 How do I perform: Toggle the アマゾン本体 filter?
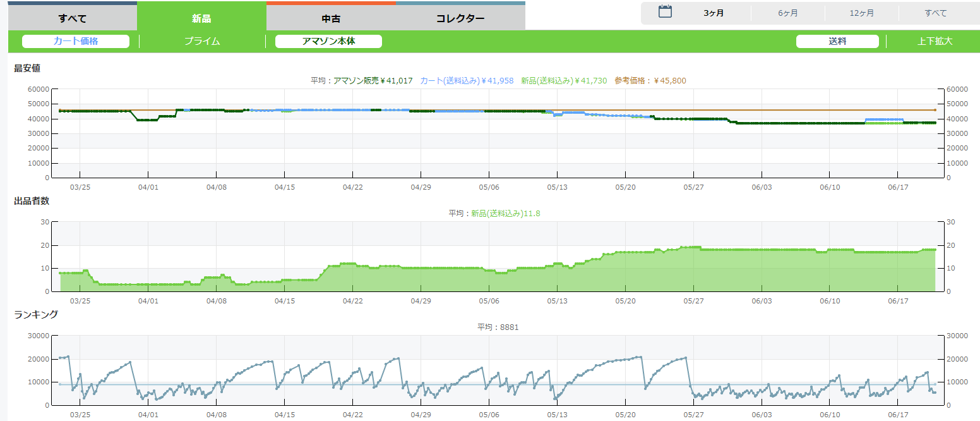(328, 41)
